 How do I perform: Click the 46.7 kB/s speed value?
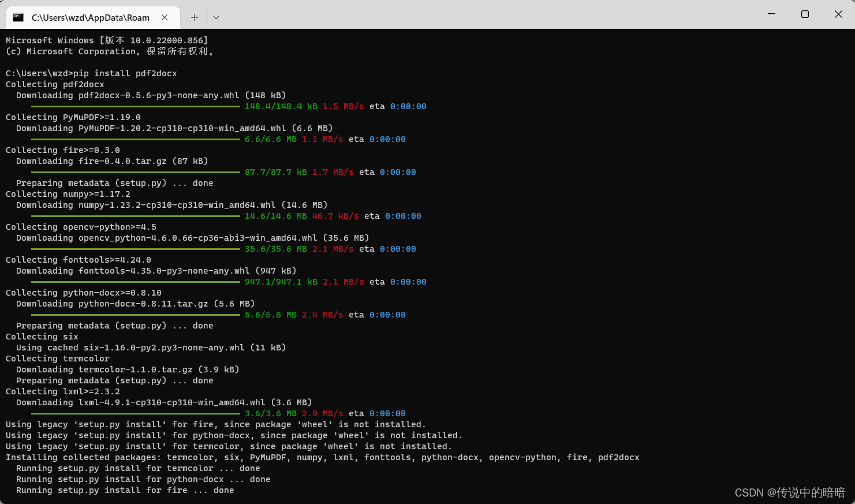pyautogui.click(x=335, y=216)
